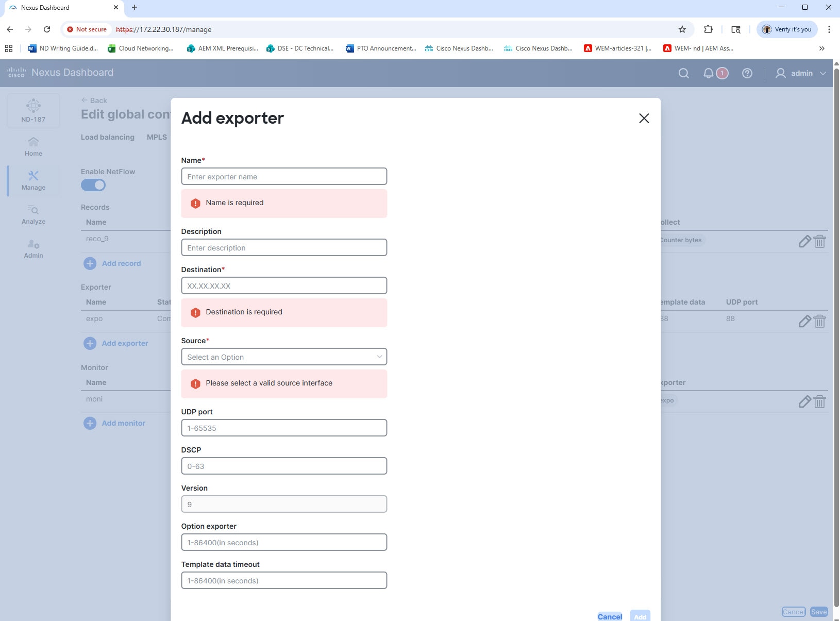
Task: Switch to the Load balancing tab
Action: point(107,137)
